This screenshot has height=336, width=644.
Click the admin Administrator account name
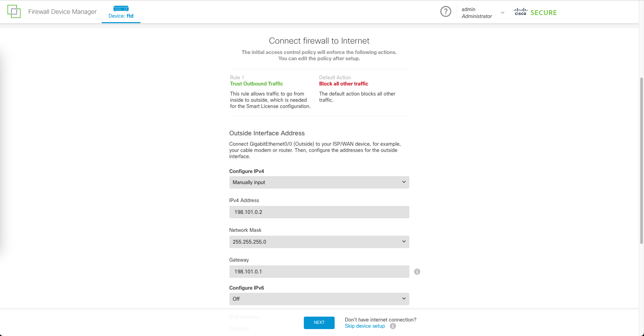[477, 13]
